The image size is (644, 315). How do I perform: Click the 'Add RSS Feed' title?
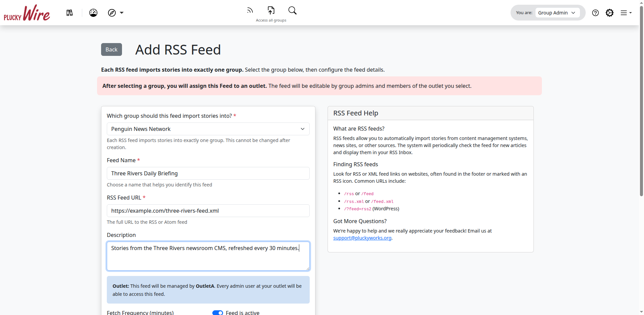pyautogui.click(x=178, y=50)
